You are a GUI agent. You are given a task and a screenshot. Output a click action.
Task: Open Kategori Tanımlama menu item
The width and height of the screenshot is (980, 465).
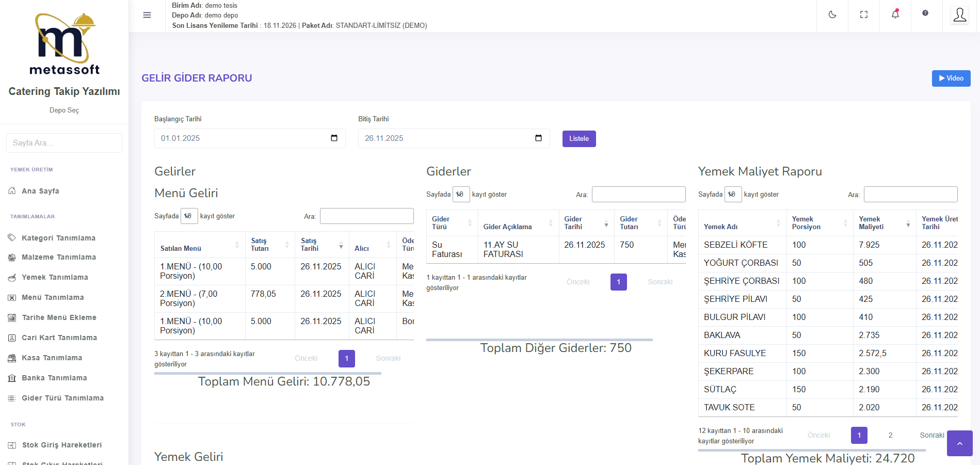point(58,238)
